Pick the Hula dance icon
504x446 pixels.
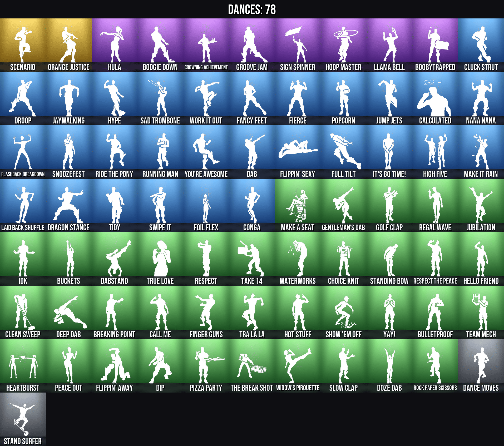pos(115,45)
